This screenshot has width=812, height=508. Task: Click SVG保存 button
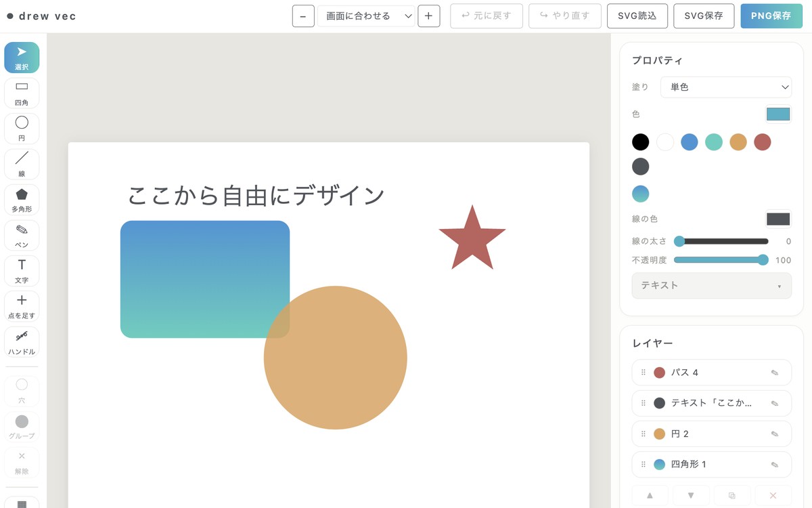[x=704, y=16]
